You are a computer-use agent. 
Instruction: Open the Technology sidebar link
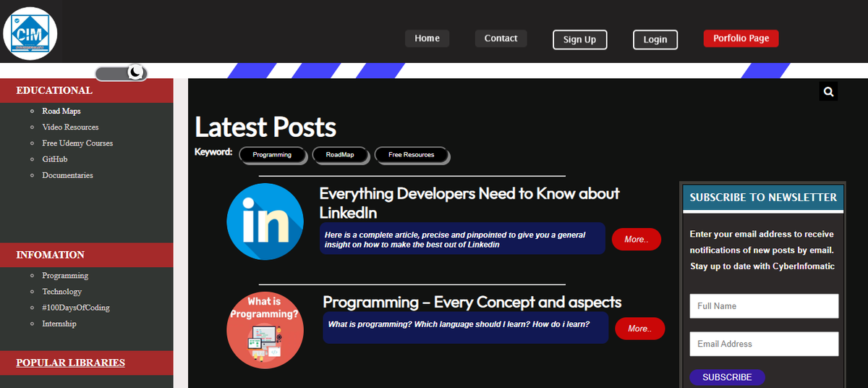click(x=62, y=292)
